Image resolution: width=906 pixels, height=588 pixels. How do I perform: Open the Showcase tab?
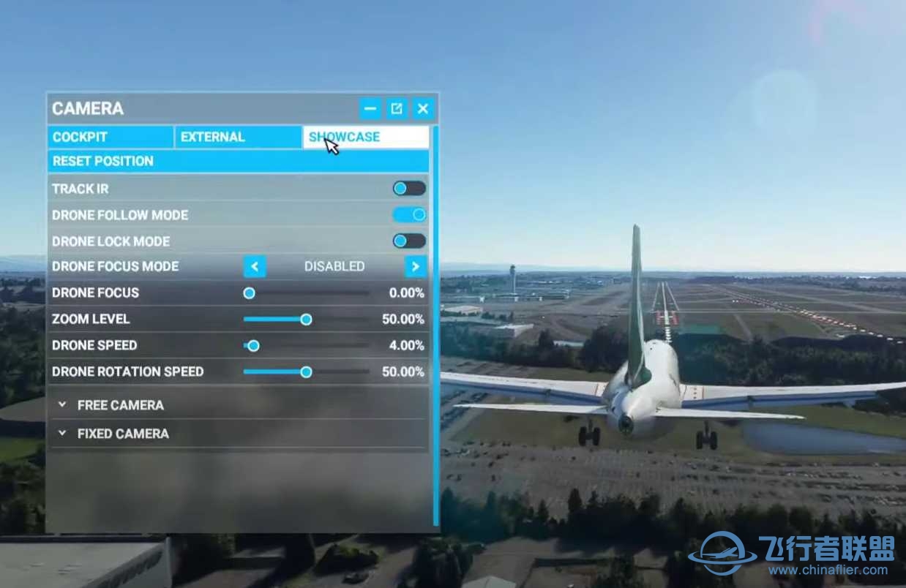[x=366, y=137]
